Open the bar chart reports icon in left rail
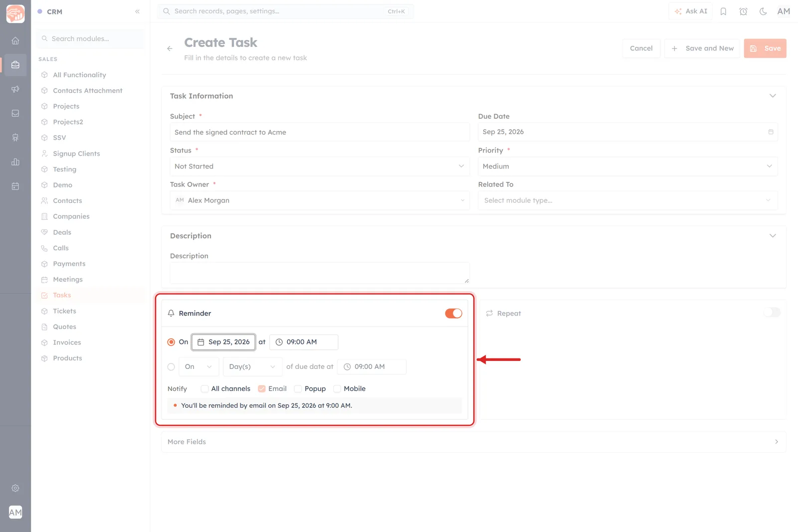The image size is (798, 532). 15,162
